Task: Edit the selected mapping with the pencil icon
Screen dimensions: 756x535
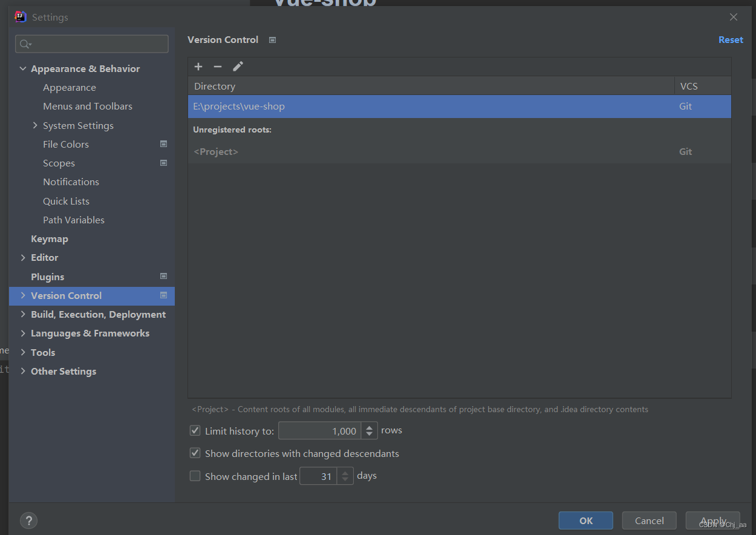Action: pos(238,67)
